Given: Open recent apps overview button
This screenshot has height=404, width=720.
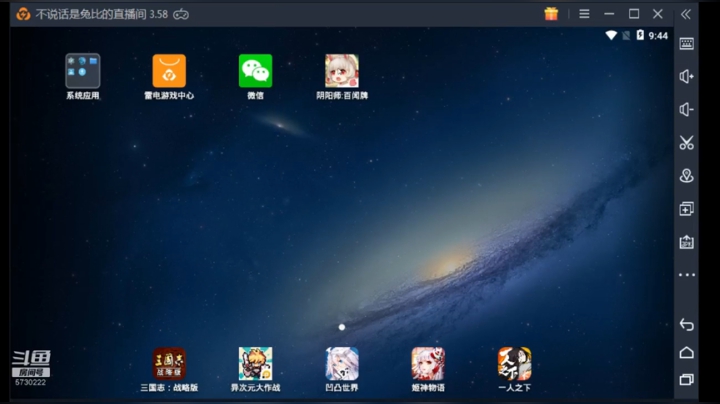Looking at the screenshot, I should pos(686,379).
